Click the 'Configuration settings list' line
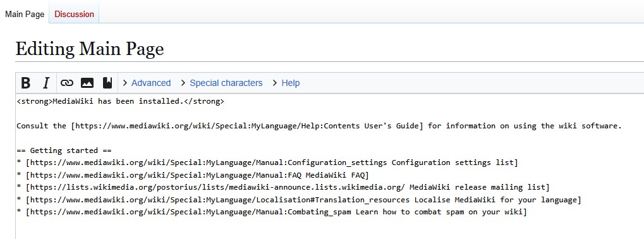 (x=267, y=162)
